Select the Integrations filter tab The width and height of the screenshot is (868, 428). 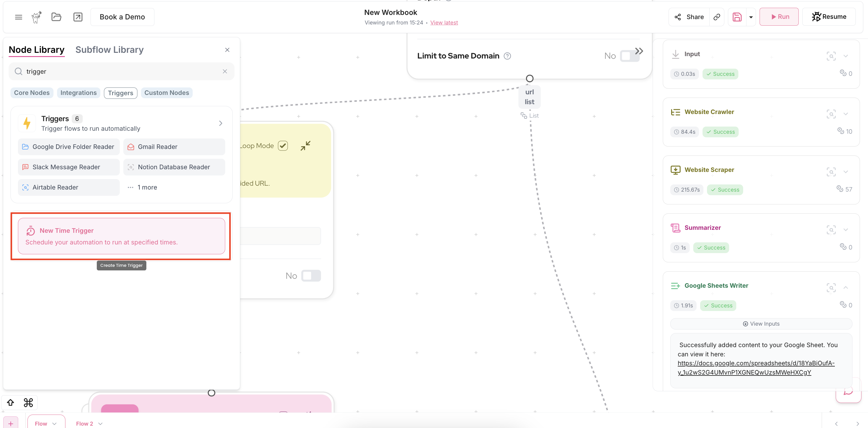(x=79, y=93)
